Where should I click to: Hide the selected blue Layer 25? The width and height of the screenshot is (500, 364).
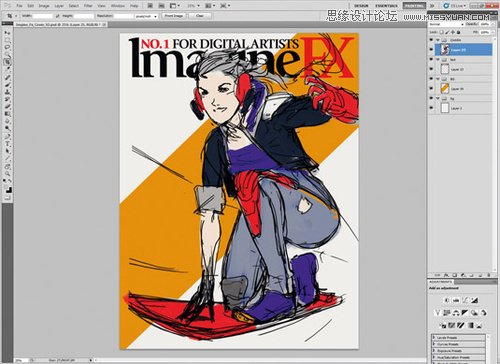point(431,49)
